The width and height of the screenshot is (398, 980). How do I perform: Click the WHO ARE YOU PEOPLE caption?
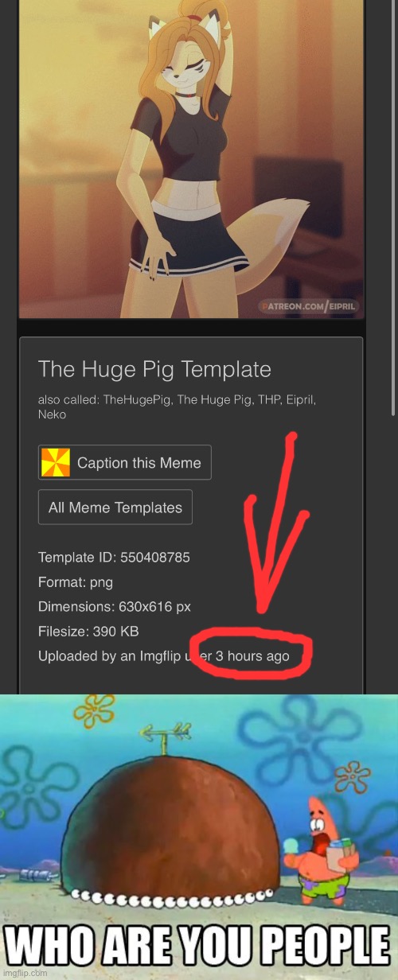[x=199, y=945]
